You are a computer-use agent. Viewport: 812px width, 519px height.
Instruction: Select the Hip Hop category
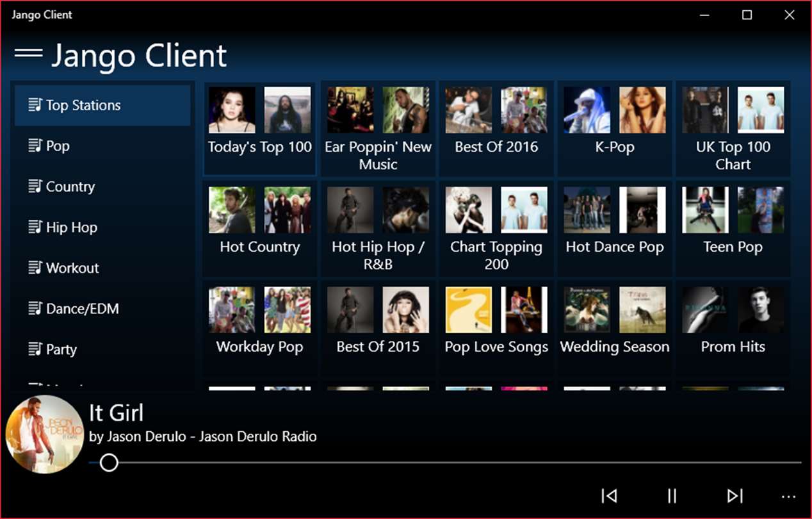pyautogui.click(x=102, y=227)
